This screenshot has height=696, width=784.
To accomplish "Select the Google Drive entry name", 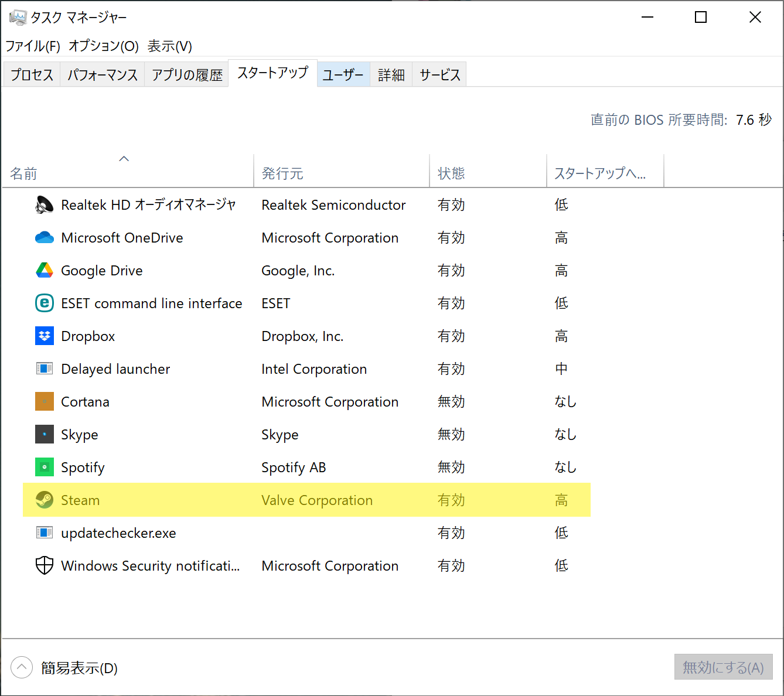I will coord(102,271).
